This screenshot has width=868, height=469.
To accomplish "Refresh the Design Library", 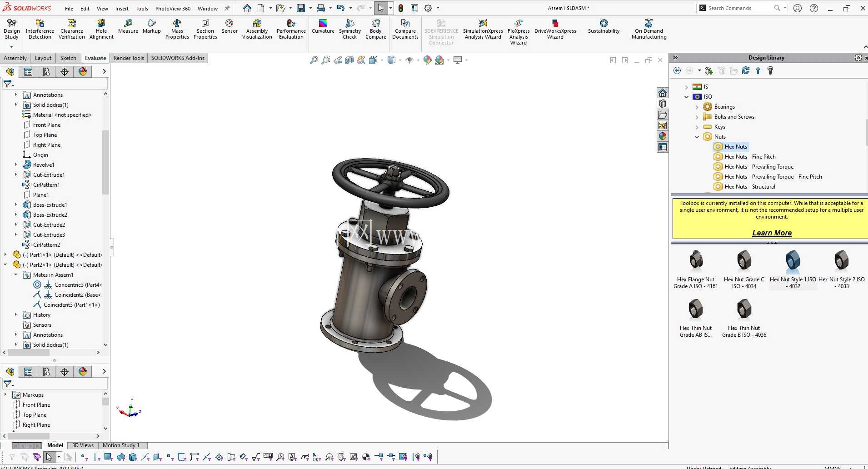I will click(x=746, y=70).
